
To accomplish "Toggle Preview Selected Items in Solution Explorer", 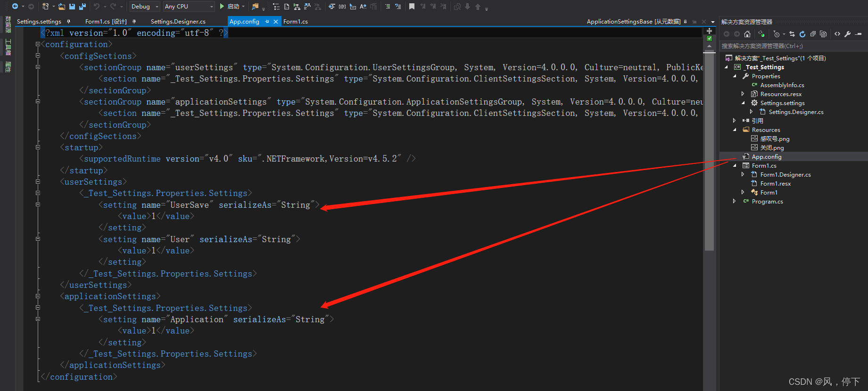I will pos(859,34).
